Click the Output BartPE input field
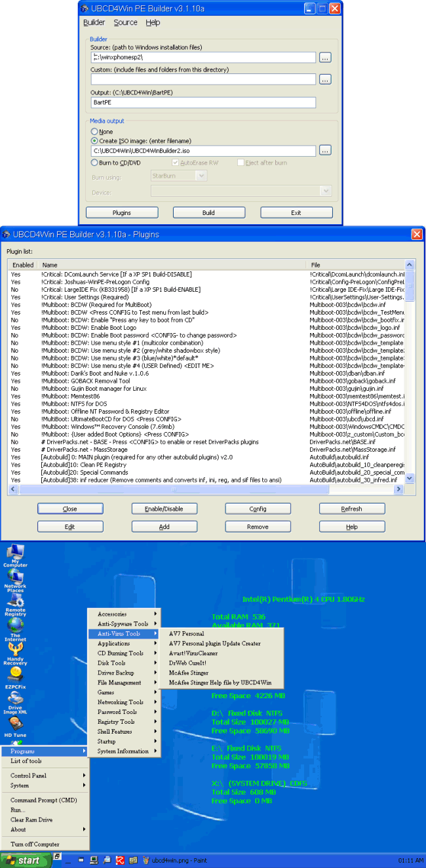Image resolution: width=426 pixels, height=868 pixels. 203,102
